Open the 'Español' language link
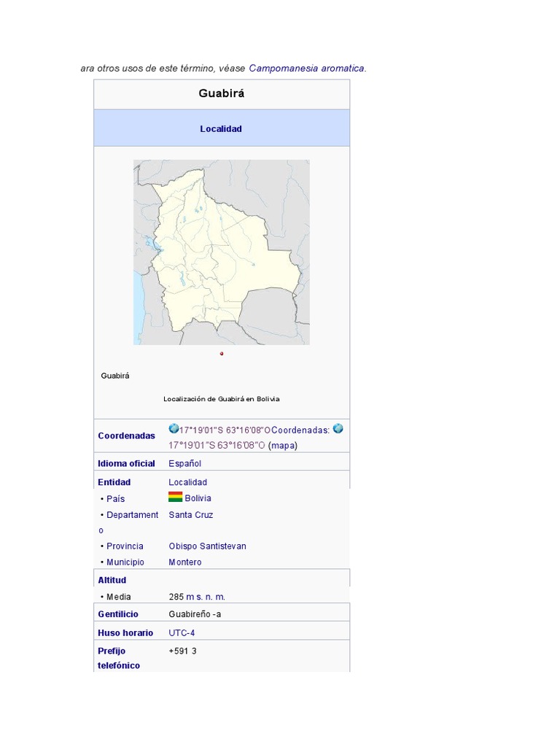This screenshot has width=560, height=747. 184,463
